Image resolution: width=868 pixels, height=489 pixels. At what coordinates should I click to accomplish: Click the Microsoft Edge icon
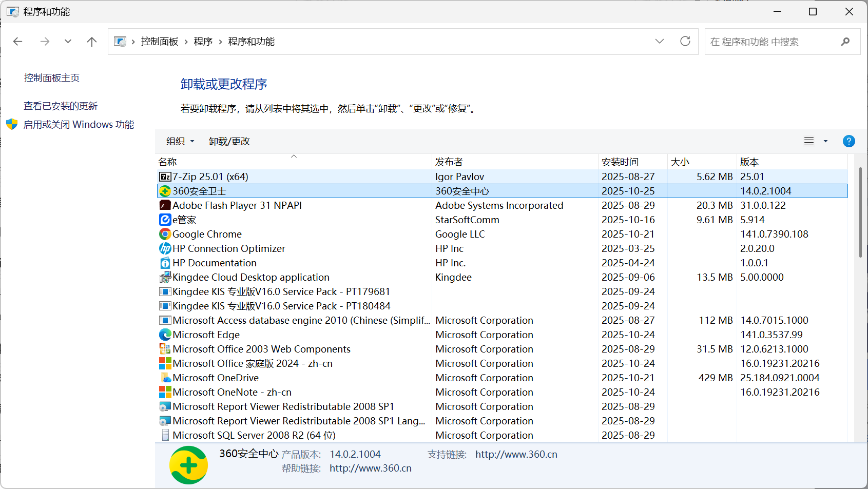165,335
